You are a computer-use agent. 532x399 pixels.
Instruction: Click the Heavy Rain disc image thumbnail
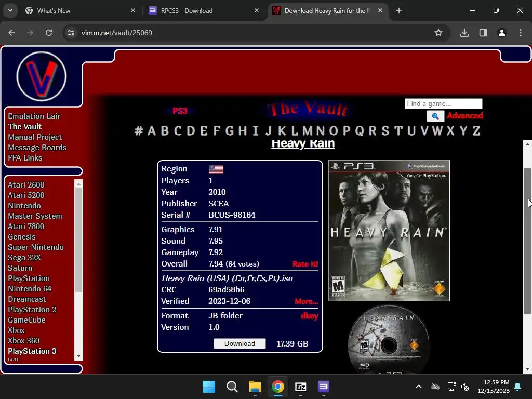[389, 340]
